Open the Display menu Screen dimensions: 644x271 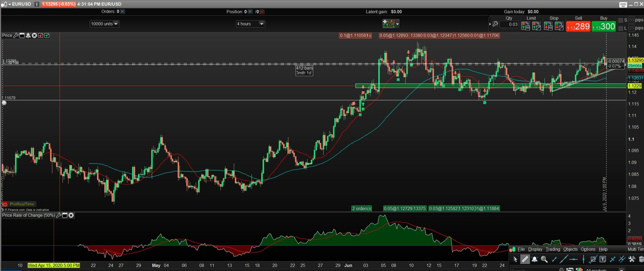pyautogui.click(x=535, y=249)
